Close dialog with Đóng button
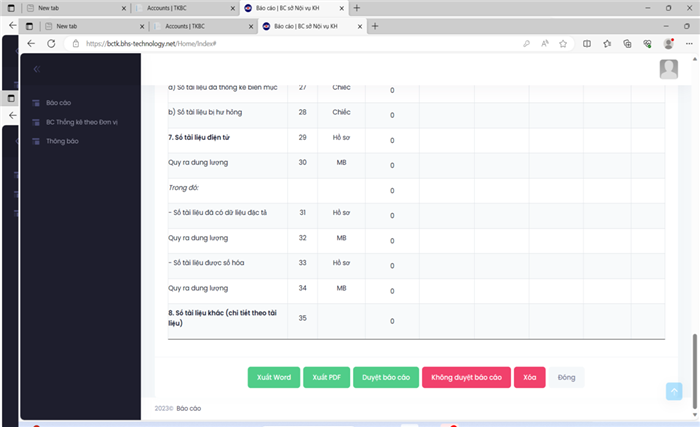Screen dimensions: 700x427 pyautogui.click(x=566, y=377)
